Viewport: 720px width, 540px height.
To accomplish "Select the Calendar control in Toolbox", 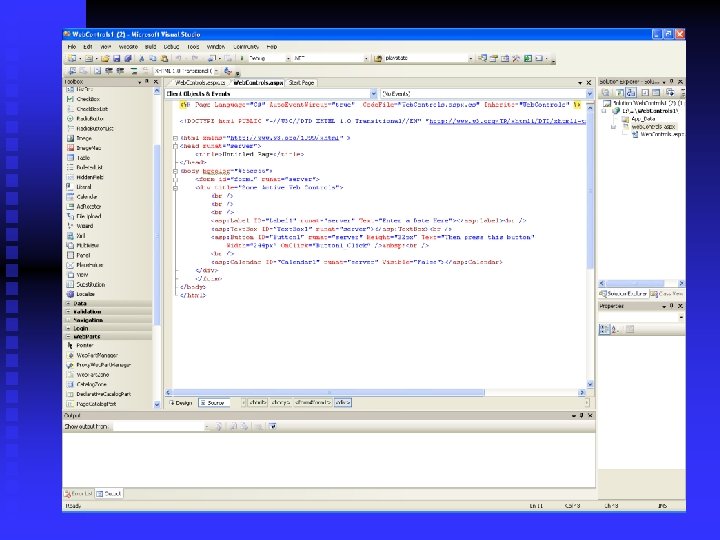I will pyautogui.click(x=82, y=197).
